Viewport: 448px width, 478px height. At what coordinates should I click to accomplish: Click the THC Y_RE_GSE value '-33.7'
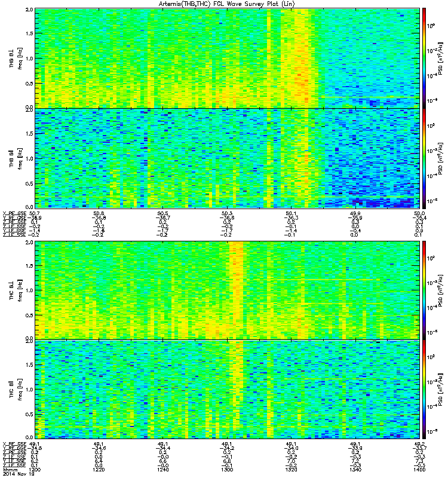(419, 448)
